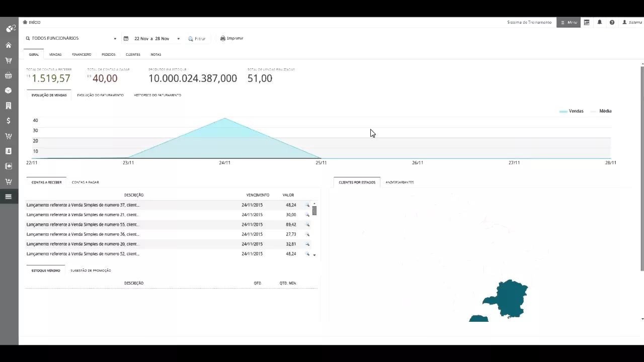Click the page vertical scrollbar
This screenshot has height=362, width=644.
[642, 168]
